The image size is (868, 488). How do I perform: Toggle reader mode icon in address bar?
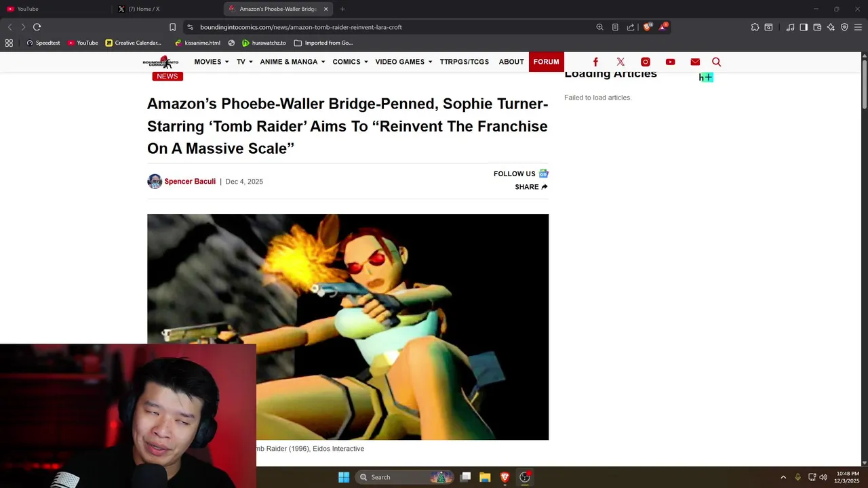coord(615,27)
